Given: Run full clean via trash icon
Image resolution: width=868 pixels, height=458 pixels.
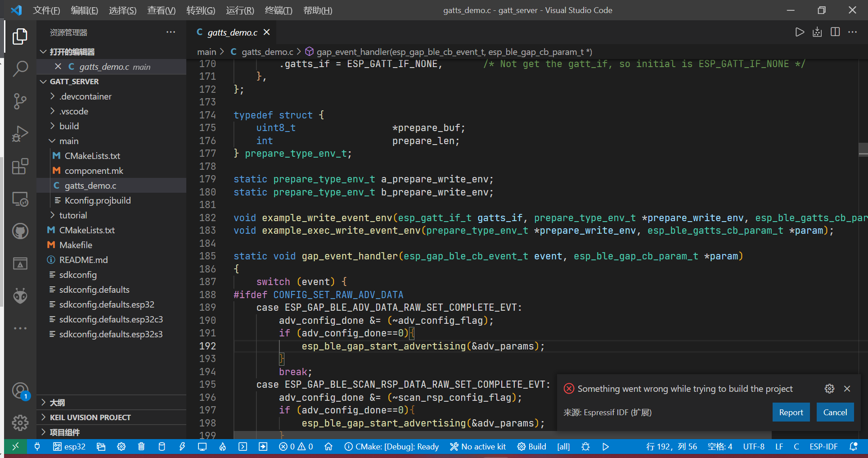Looking at the screenshot, I should pos(141,446).
